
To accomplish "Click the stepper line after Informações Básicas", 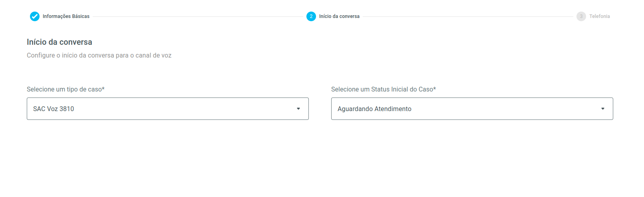I will (x=198, y=16).
